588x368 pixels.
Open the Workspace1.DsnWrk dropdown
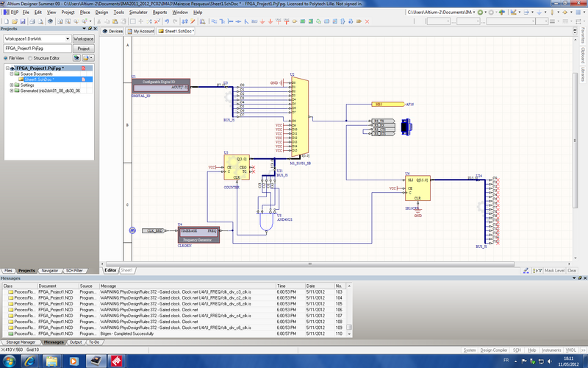click(x=68, y=38)
